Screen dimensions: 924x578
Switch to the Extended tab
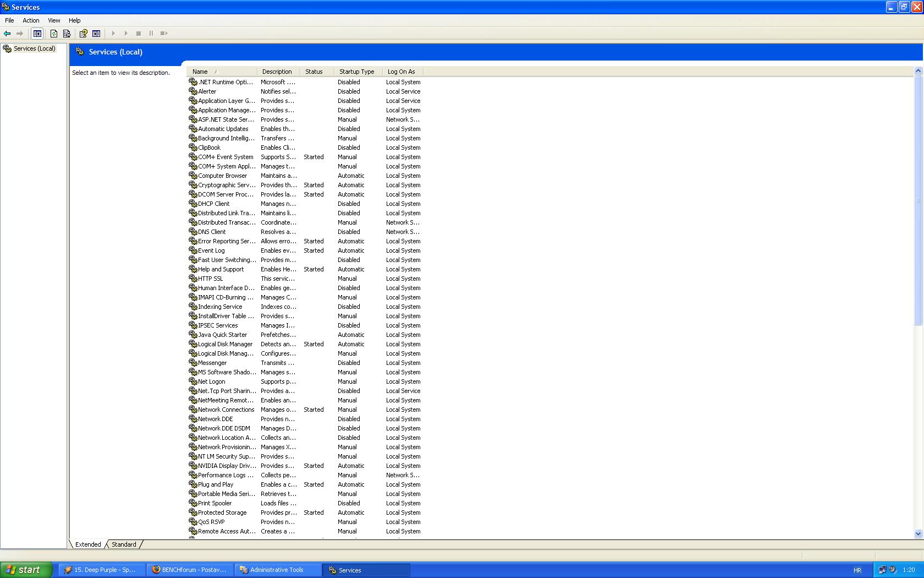88,544
